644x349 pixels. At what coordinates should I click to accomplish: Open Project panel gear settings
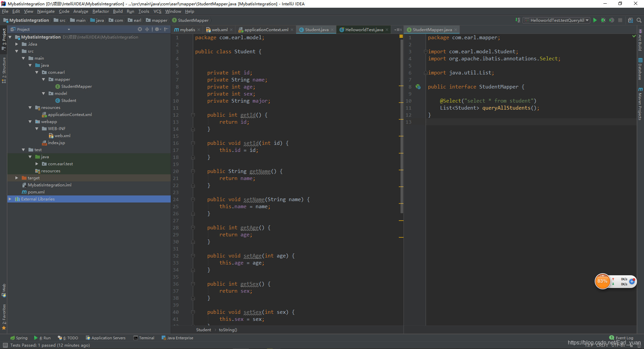(x=157, y=30)
